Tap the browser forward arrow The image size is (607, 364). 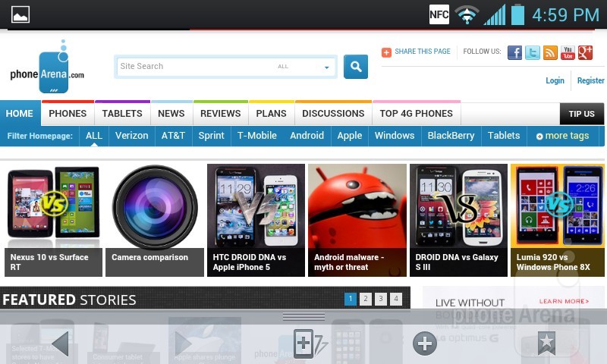pyautogui.click(x=183, y=344)
